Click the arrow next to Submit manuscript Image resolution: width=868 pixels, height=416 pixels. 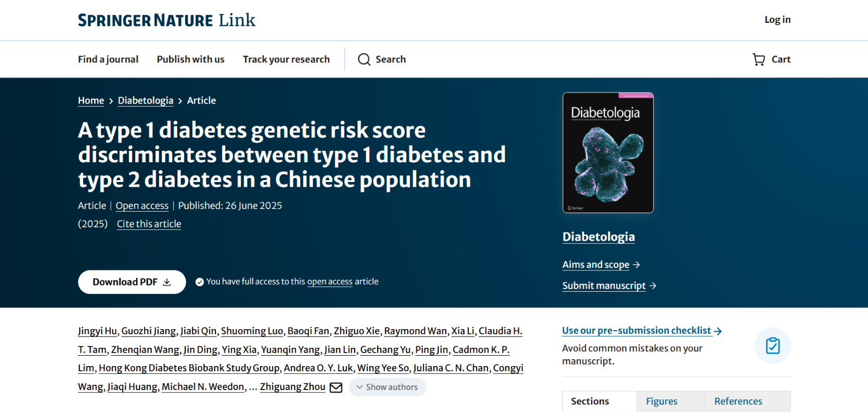[653, 285]
